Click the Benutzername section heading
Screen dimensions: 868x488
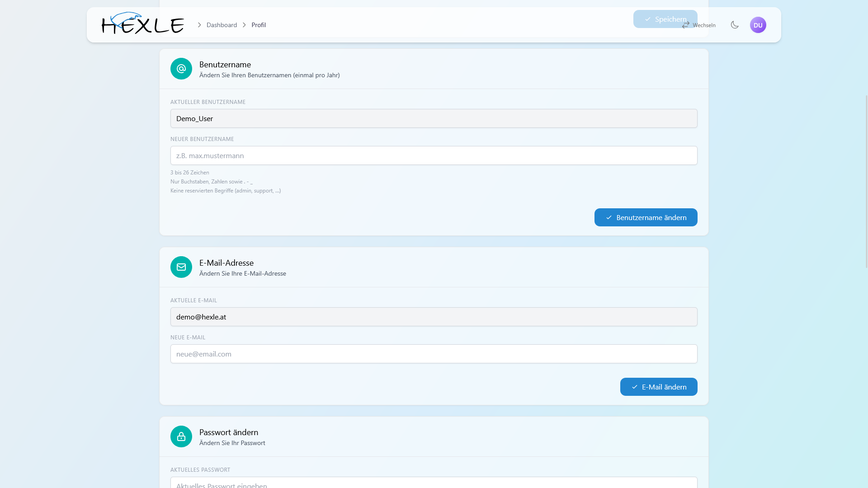pos(225,65)
